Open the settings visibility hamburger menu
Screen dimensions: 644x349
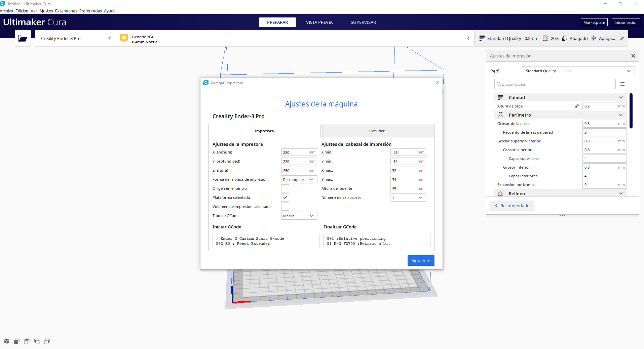coord(622,84)
